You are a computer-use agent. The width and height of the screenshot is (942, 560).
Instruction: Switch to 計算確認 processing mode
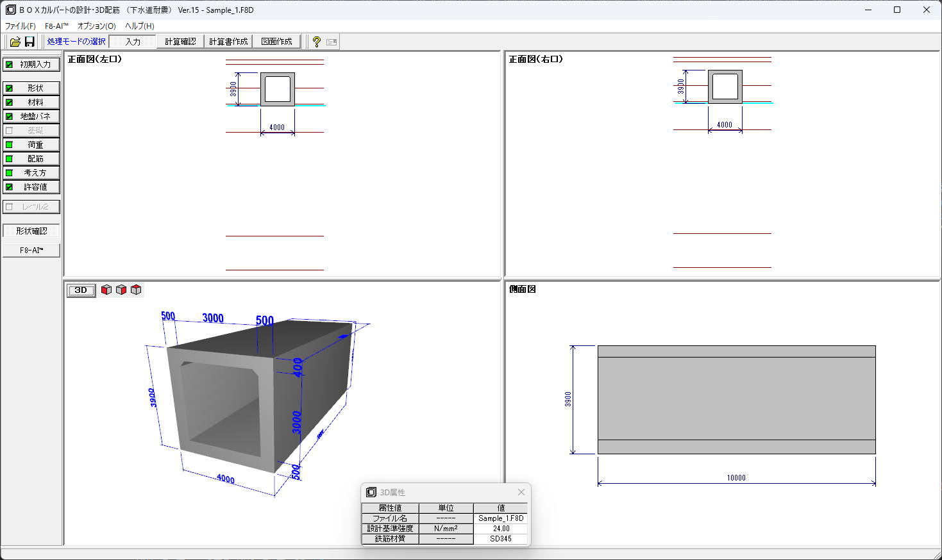180,42
